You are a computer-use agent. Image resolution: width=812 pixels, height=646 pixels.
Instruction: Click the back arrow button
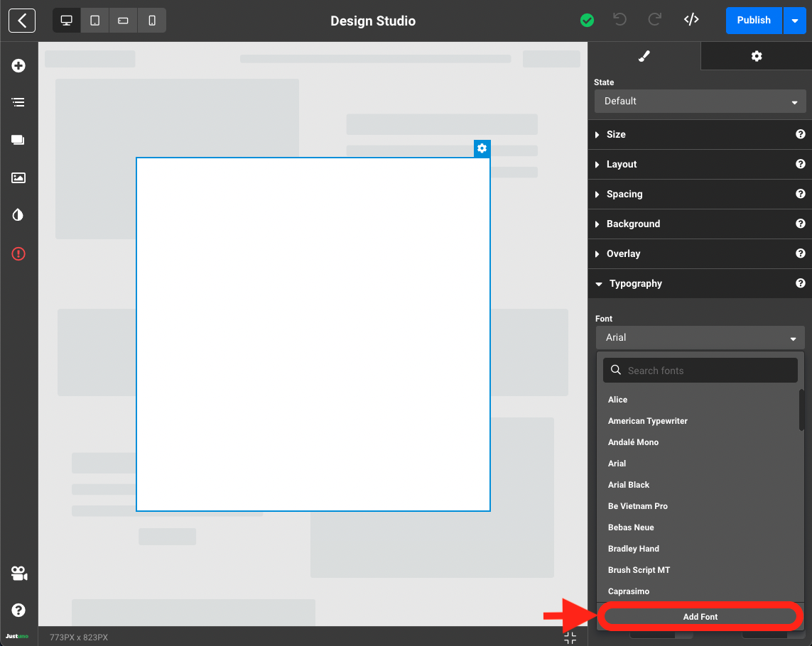tap(22, 21)
